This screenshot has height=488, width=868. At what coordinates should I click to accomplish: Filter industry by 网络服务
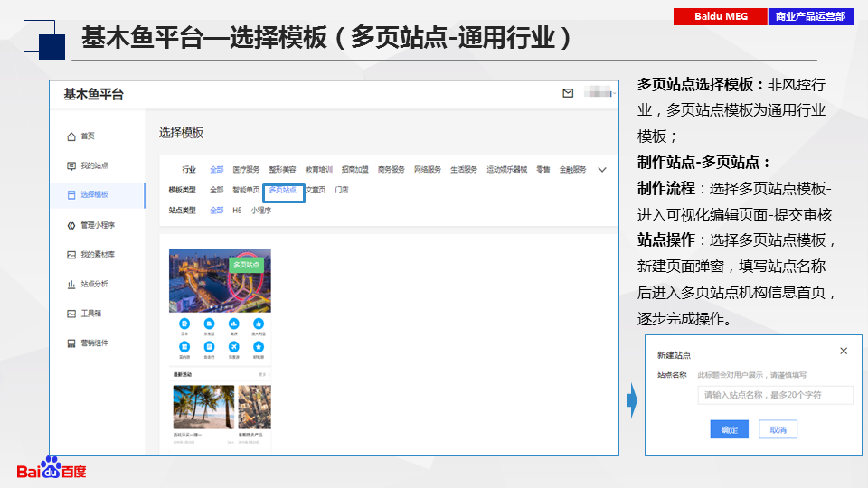pyautogui.click(x=428, y=169)
